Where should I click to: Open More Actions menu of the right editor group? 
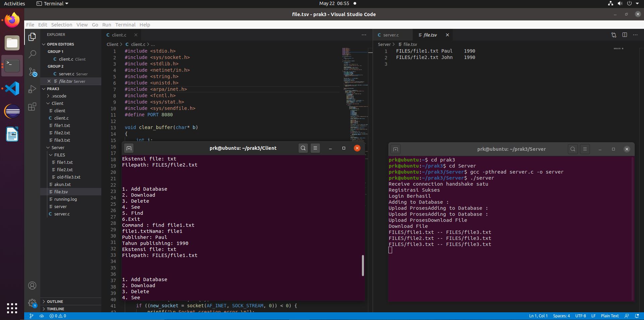635,35
